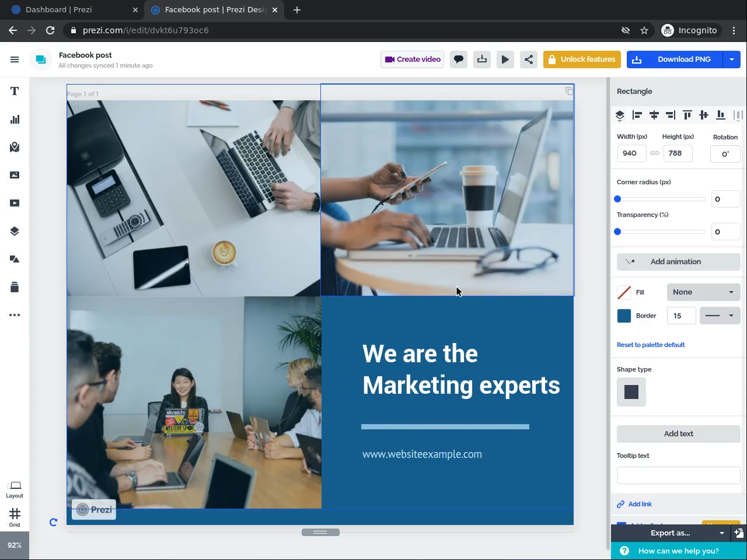Open the 92% zoom level control

pyautogui.click(x=15, y=545)
